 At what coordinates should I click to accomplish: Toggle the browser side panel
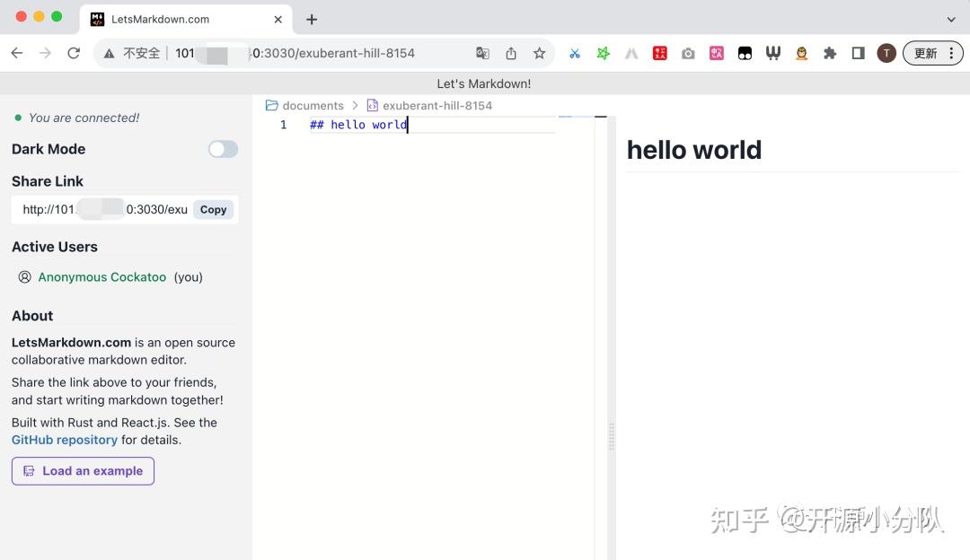pyautogui.click(x=858, y=54)
